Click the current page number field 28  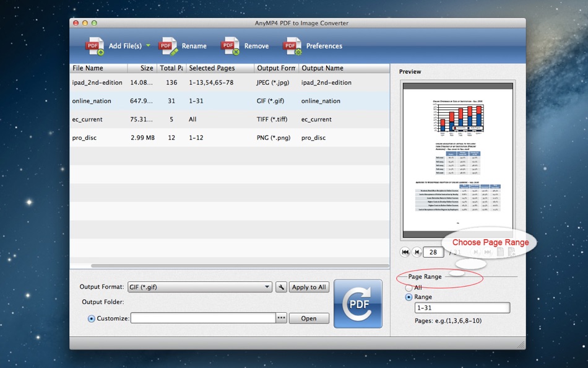(433, 252)
